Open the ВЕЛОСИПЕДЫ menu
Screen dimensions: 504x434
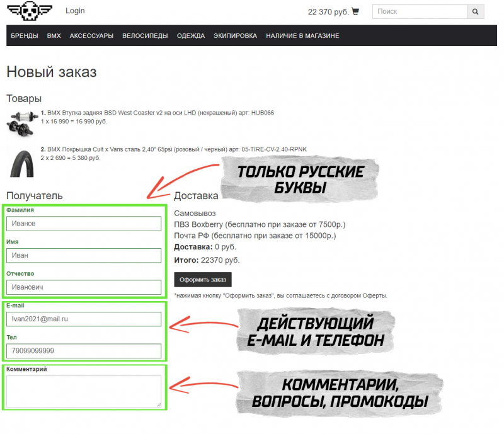(145, 36)
